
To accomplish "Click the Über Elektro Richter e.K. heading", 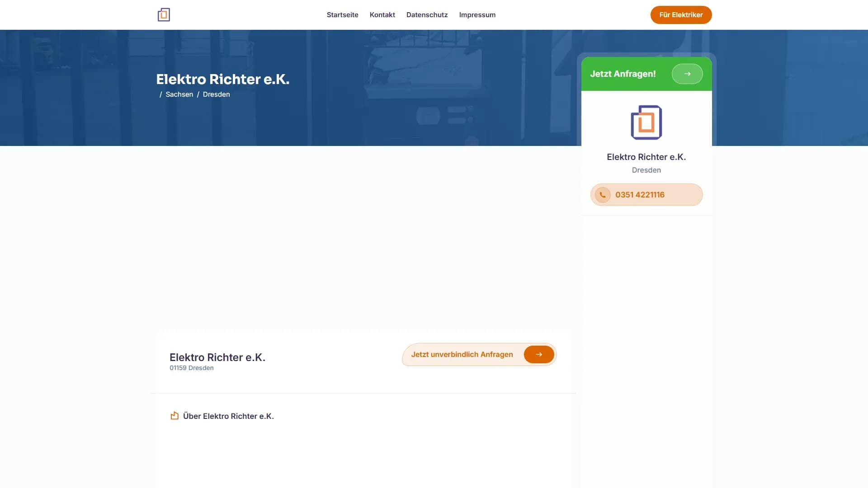I will point(228,416).
